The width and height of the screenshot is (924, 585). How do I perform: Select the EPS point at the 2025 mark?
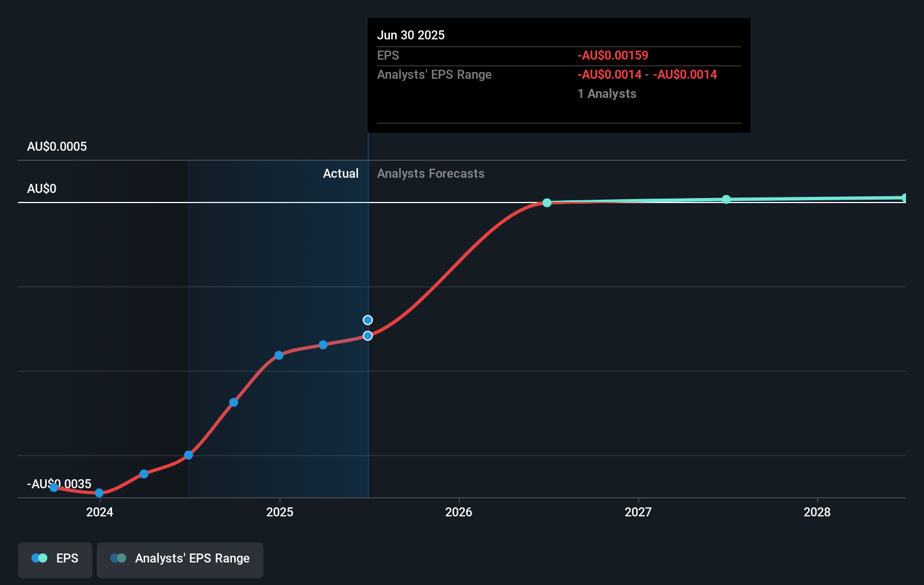[x=279, y=355]
